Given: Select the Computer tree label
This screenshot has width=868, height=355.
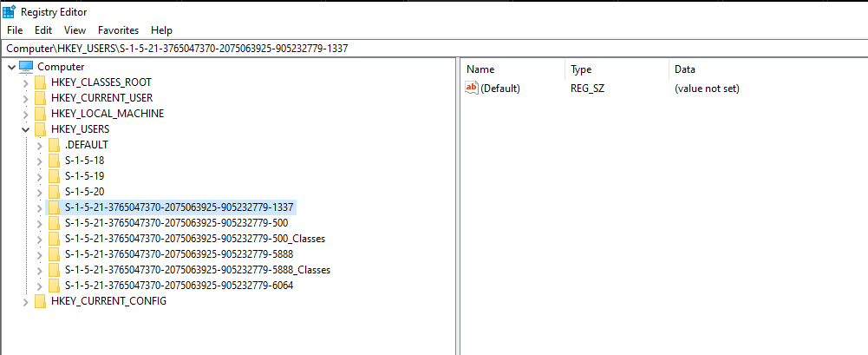Looking at the screenshot, I should (61, 67).
